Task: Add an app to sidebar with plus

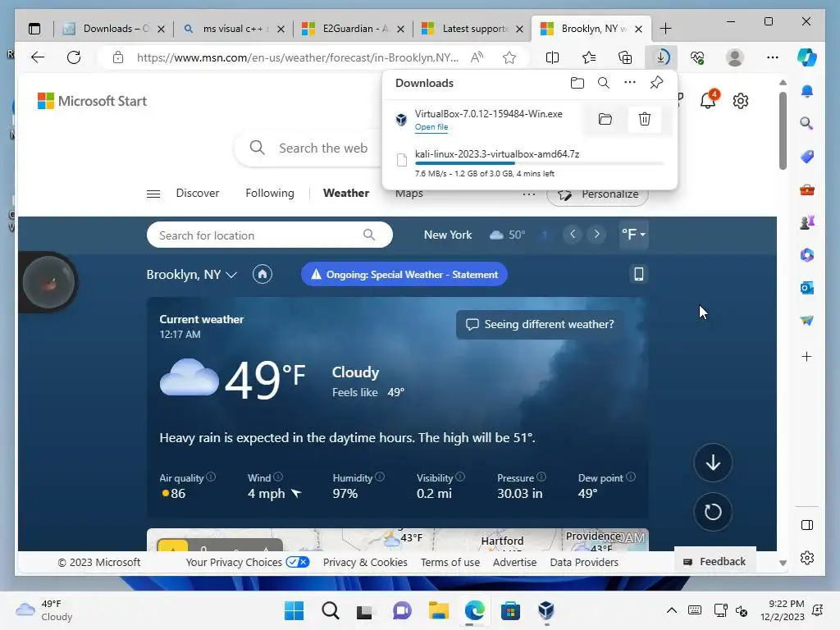Action: pyautogui.click(x=807, y=356)
